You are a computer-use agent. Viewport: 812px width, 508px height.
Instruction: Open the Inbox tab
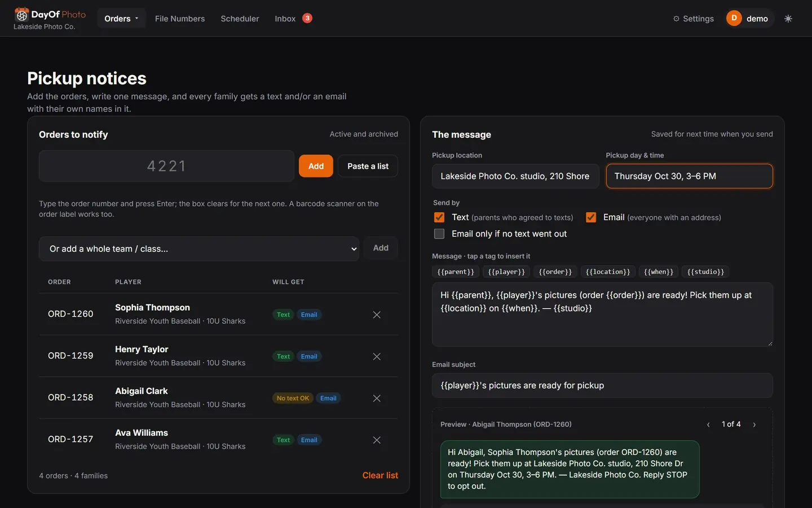pos(285,19)
